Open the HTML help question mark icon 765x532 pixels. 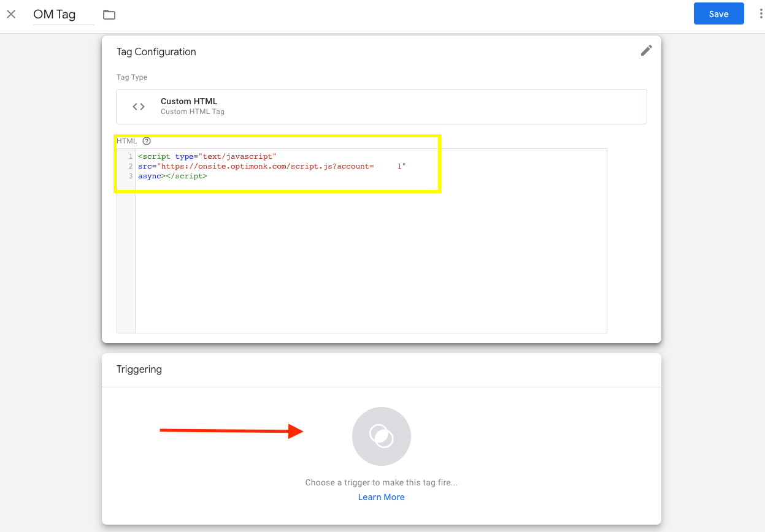click(146, 141)
